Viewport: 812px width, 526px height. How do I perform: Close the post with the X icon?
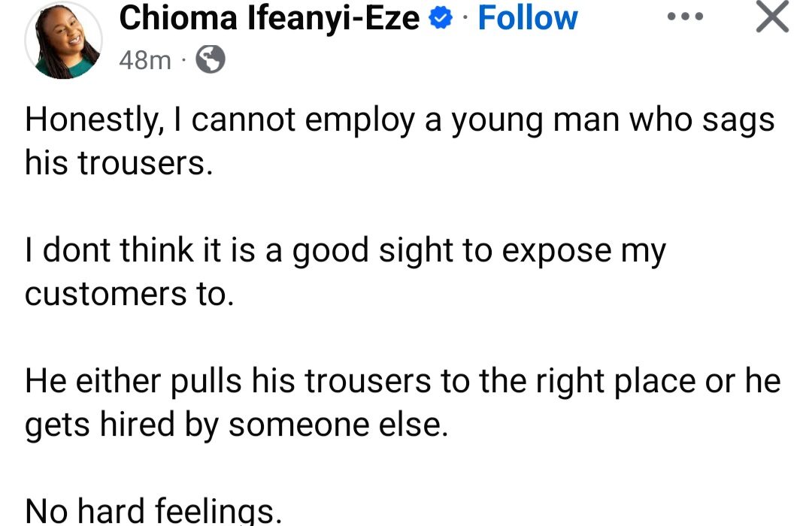point(772,17)
